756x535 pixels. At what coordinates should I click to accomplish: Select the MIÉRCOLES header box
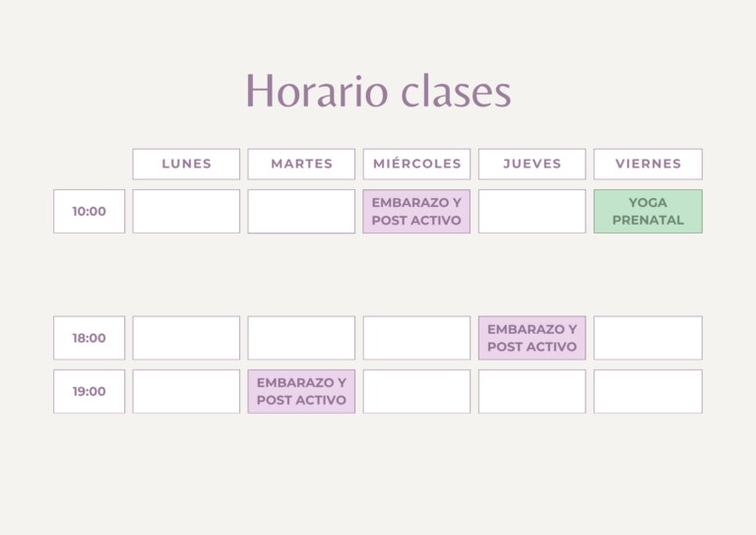point(416,164)
